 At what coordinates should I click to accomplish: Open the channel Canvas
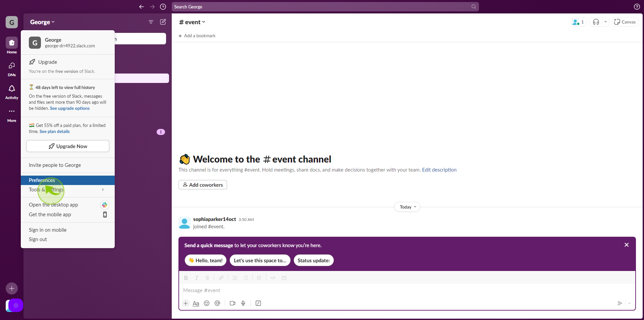[x=625, y=22]
